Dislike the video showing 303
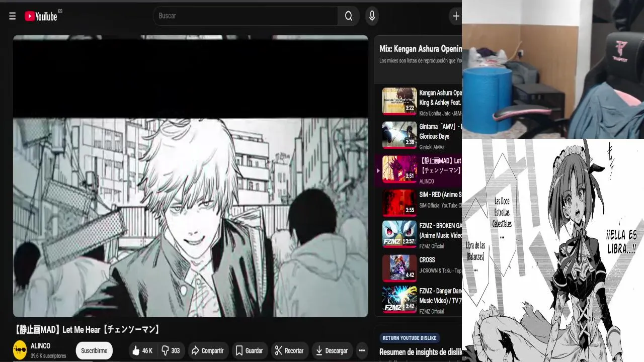The height and width of the screenshot is (362, 644). 171,350
